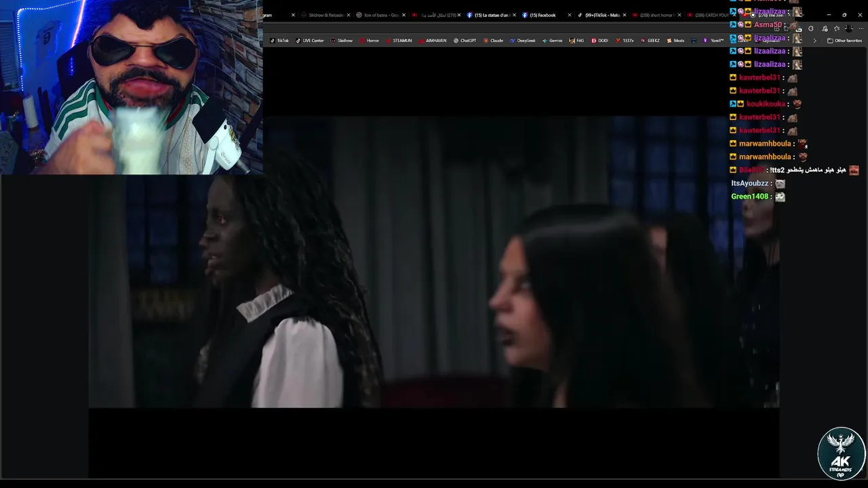Open the TikTok bookmark
This screenshot has height=488, width=868.
coord(279,41)
